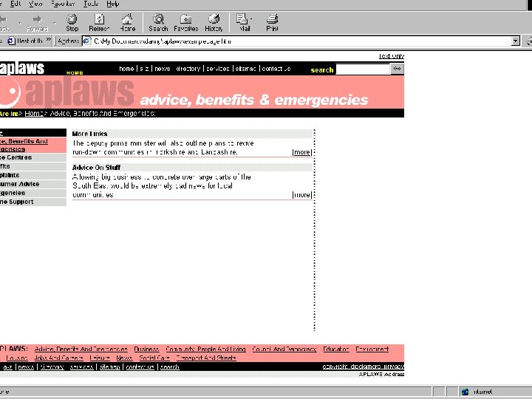Open footer Jobs And Careers link
532x399 pixels.
pyautogui.click(x=58, y=358)
